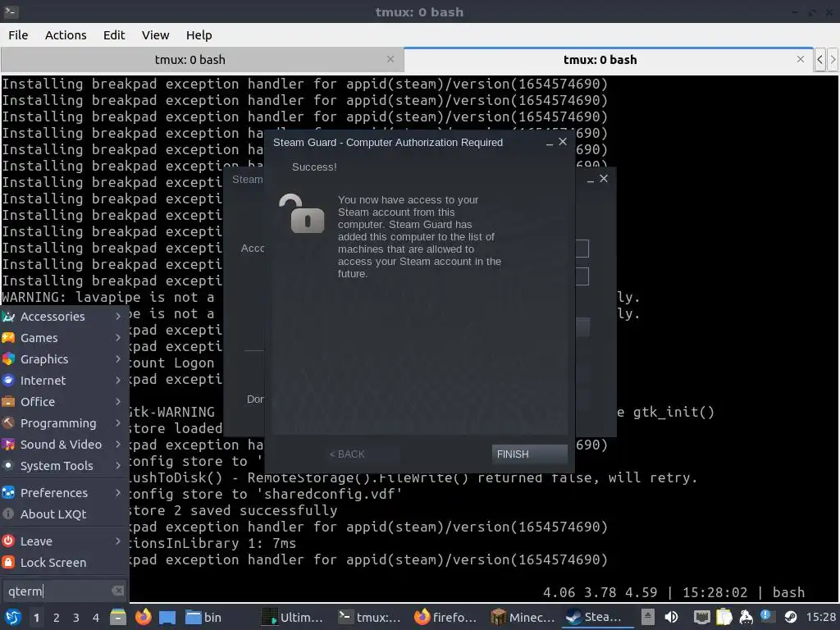This screenshot has width=840, height=630.
Task: Switch to the Steam taskbar window
Action: 598,617
